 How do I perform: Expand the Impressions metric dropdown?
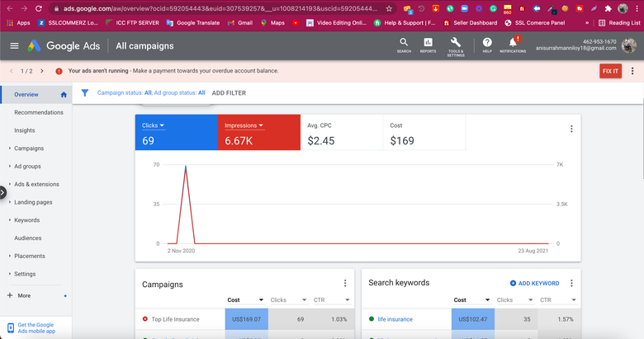pyautogui.click(x=244, y=125)
